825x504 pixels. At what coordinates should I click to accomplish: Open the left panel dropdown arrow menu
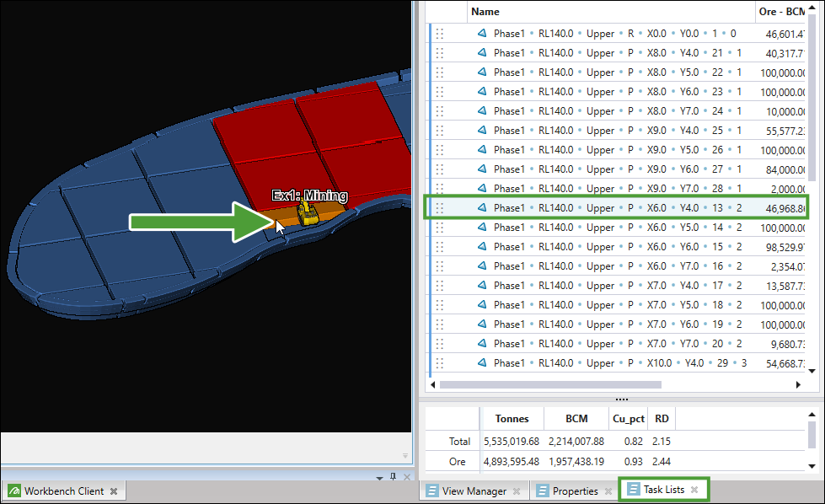379,477
